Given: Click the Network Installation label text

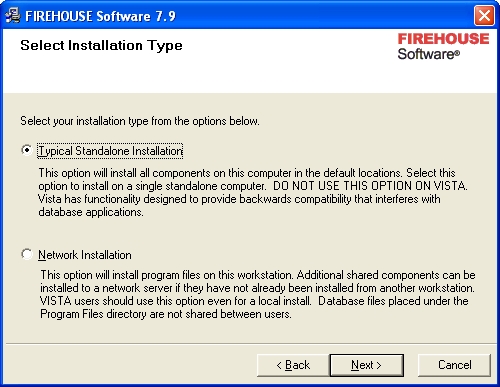Looking at the screenshot, I should click(x=85, y=255).
